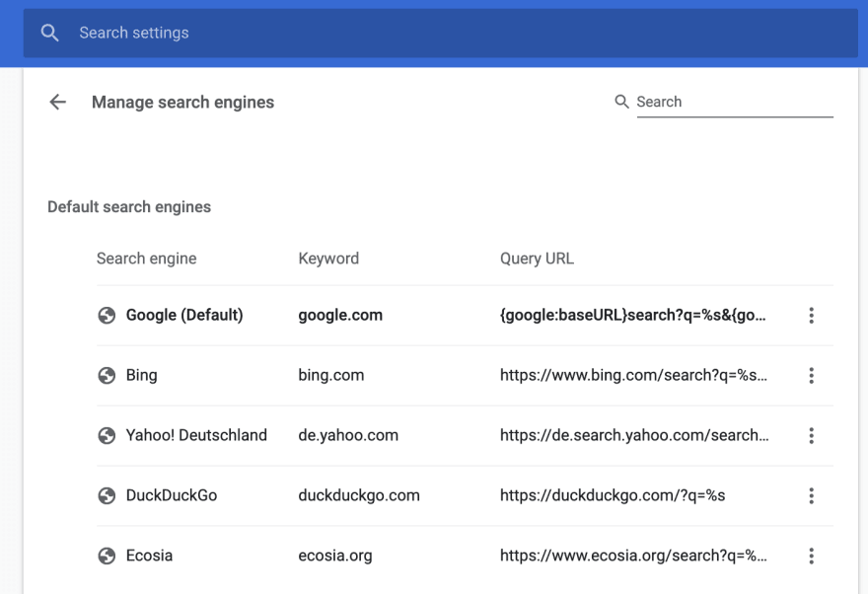The width and height of the screenshot is (868, 594).
Task: Open the three-dot menu for Bing
Action: pyautogui.click(x=811, y=375)
